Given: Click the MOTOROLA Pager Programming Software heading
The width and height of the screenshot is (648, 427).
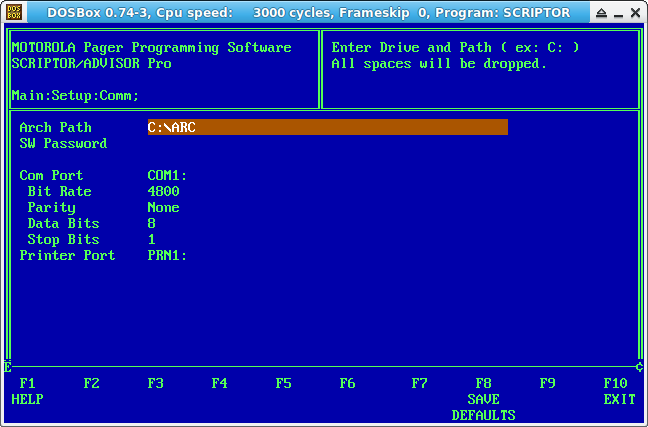Looking at the screenshot, I should click(x=151, y=48).
